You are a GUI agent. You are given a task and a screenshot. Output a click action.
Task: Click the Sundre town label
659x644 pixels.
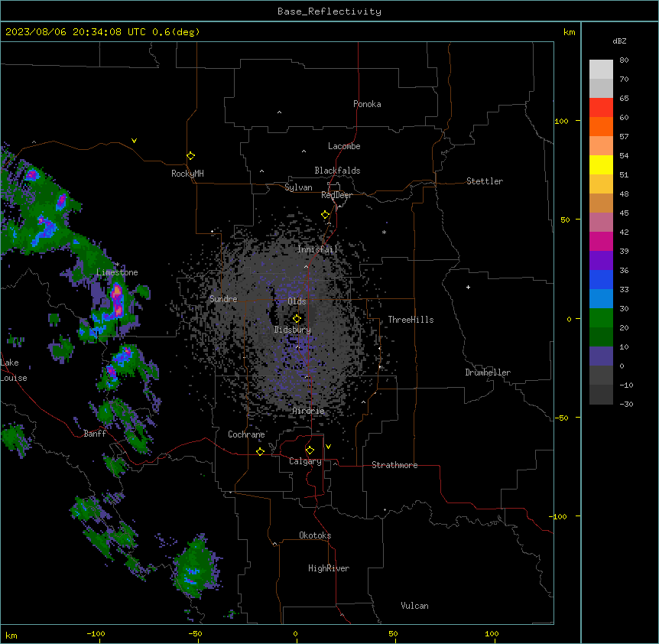point(223,299)
